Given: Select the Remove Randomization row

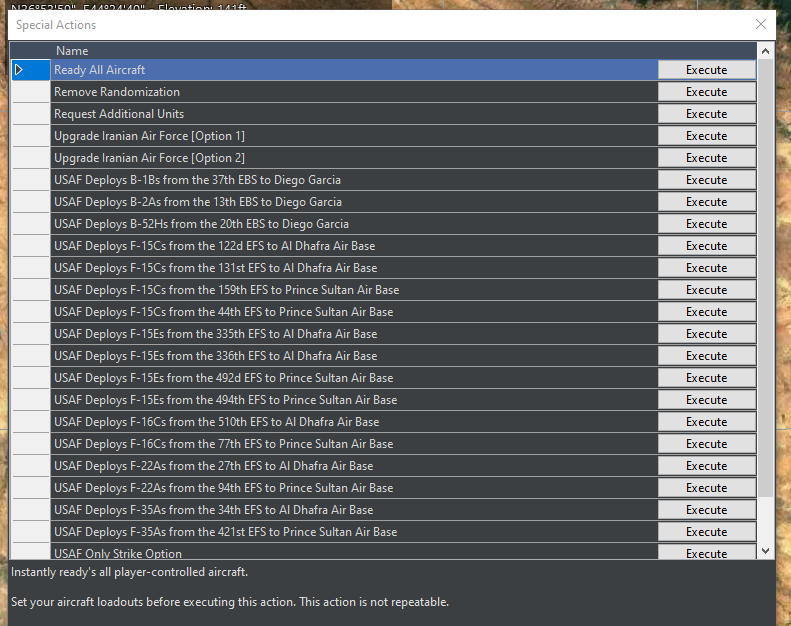Looking at the screenshot, I should 354,92.
